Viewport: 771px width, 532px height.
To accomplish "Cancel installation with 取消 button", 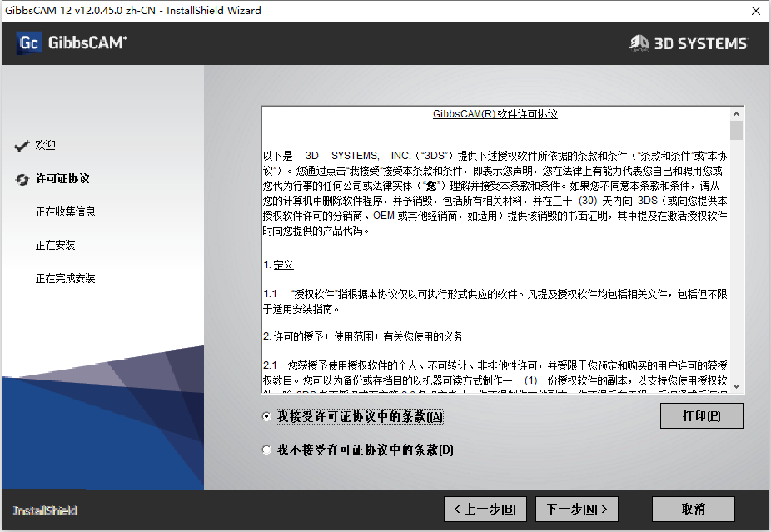I will [x=694, y=509].
